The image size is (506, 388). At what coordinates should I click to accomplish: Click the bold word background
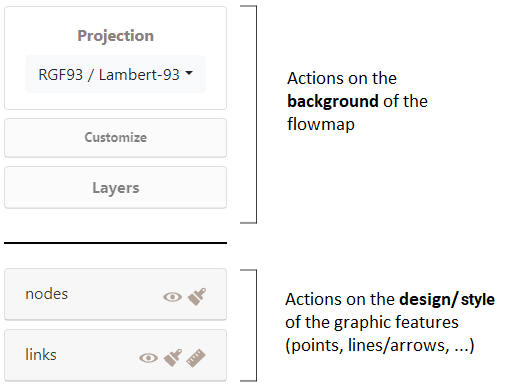tap(333, 102)
